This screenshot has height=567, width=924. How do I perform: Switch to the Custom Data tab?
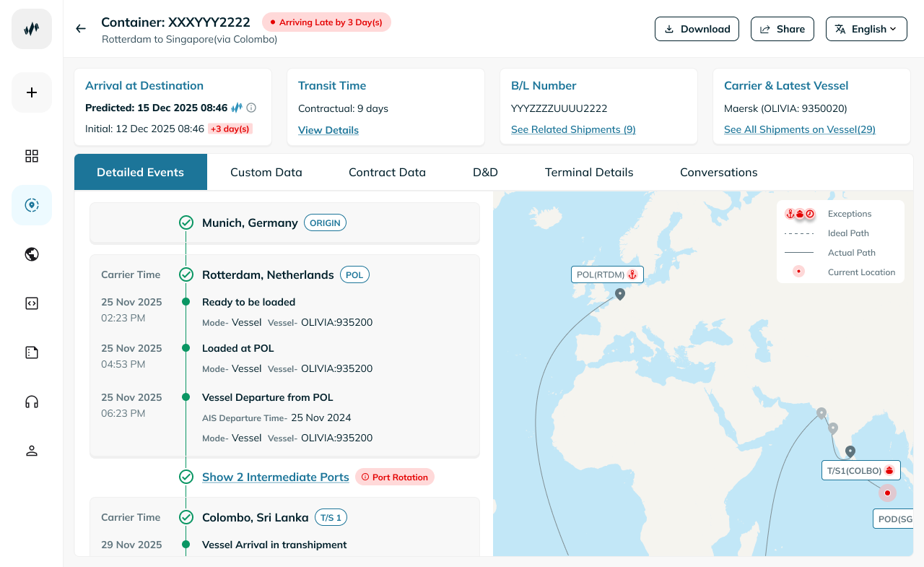[266, 172]
